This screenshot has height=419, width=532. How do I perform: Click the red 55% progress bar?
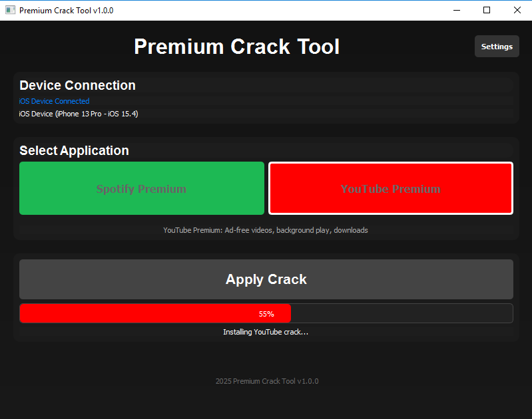tap(266, 313)
